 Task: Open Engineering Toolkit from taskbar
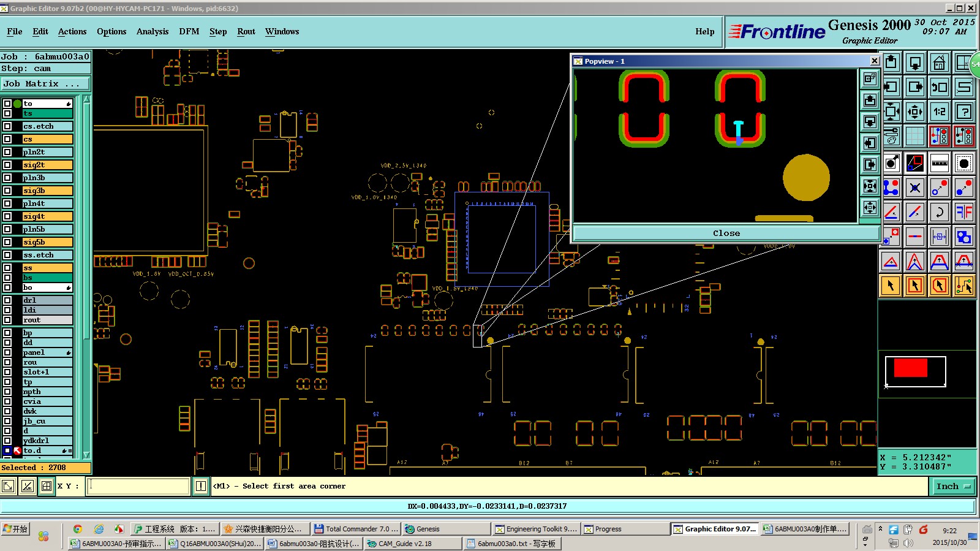point(535,529)
